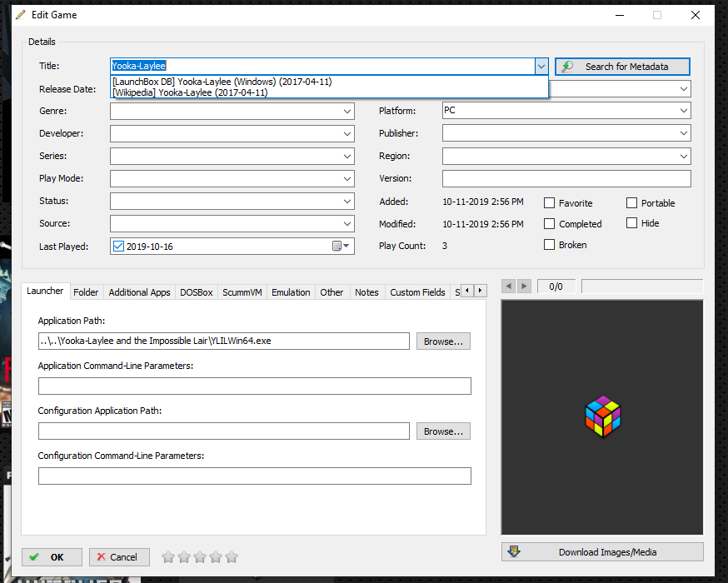Rate the game three stars

(x=200, y=556)
